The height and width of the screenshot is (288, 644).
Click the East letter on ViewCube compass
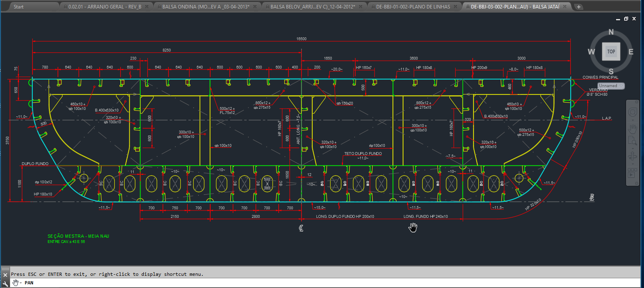(x=631, y=52)
